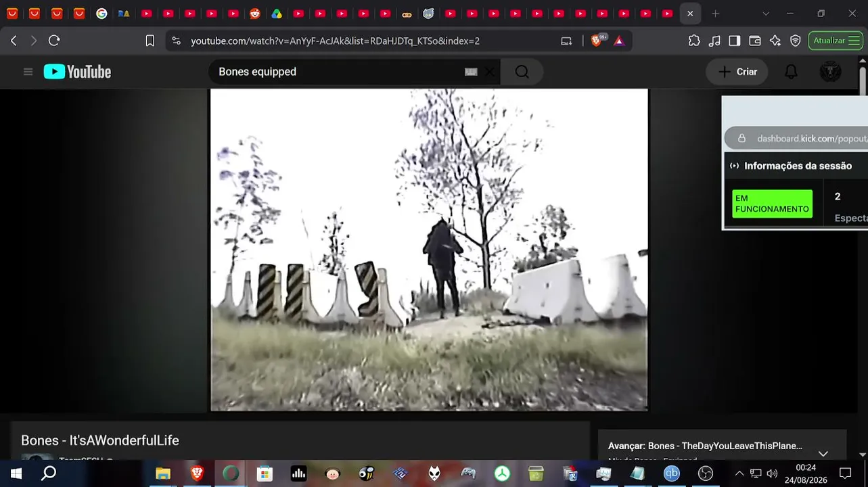Show hidden system tray icons

pos(739,473)
